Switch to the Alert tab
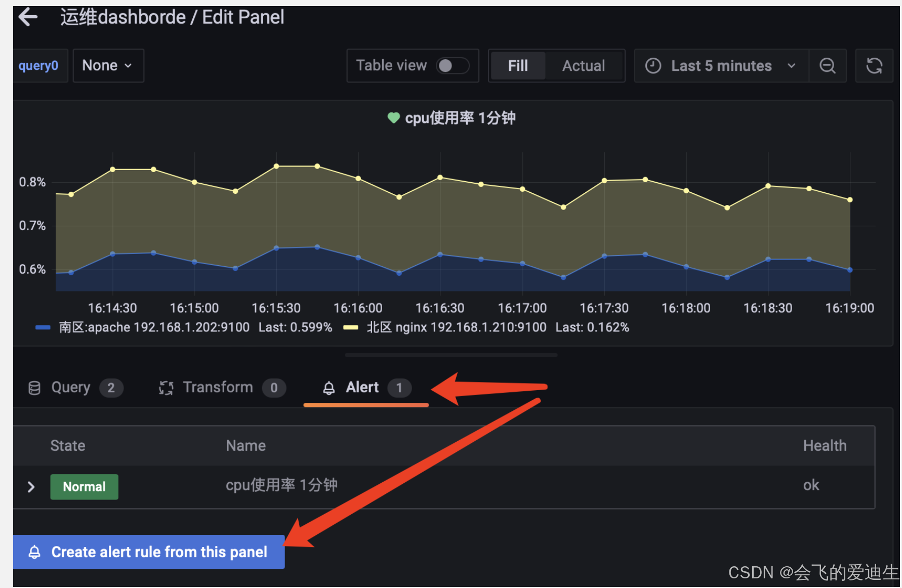Screen dimensions: 902x588 (366, 388)
